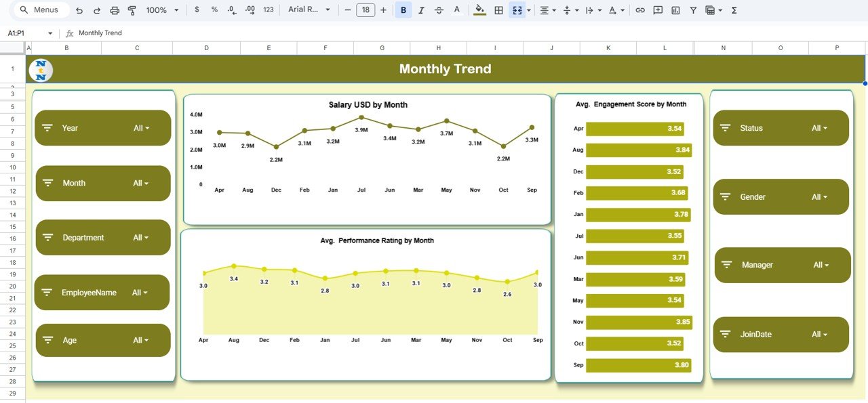
Task: Toggle strikethrough formatting
Action: tap(439, 10)
